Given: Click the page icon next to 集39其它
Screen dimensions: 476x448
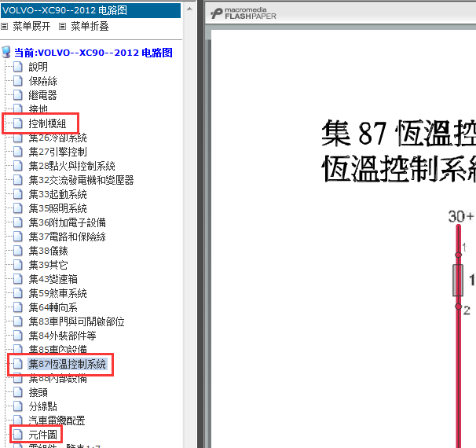Looking at the screenshot, I should click(18, 265).
